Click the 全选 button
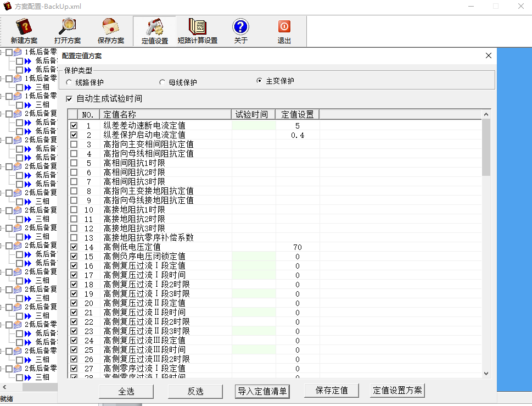532x406 pixels. [126, 391]
